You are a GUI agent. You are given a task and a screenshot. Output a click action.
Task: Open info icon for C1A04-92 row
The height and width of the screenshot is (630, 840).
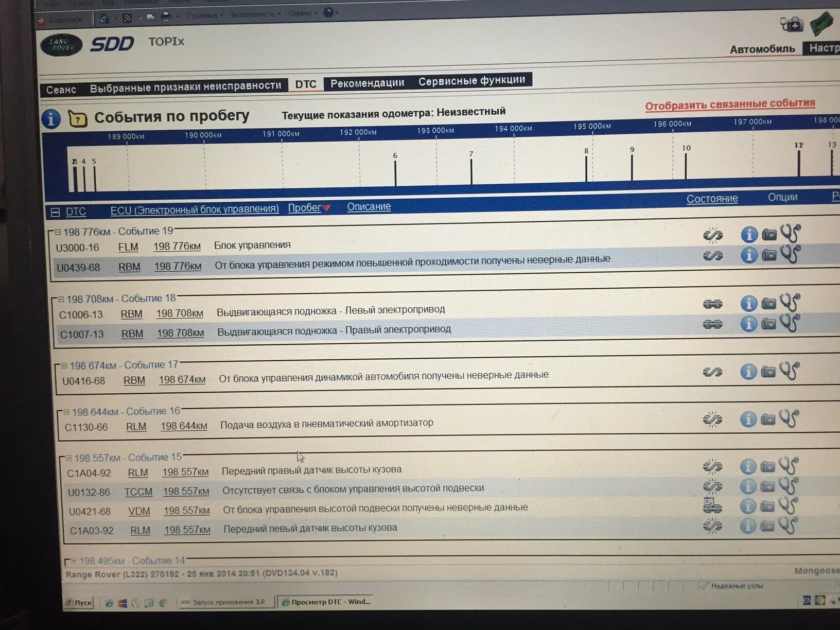tap(748, 467)
